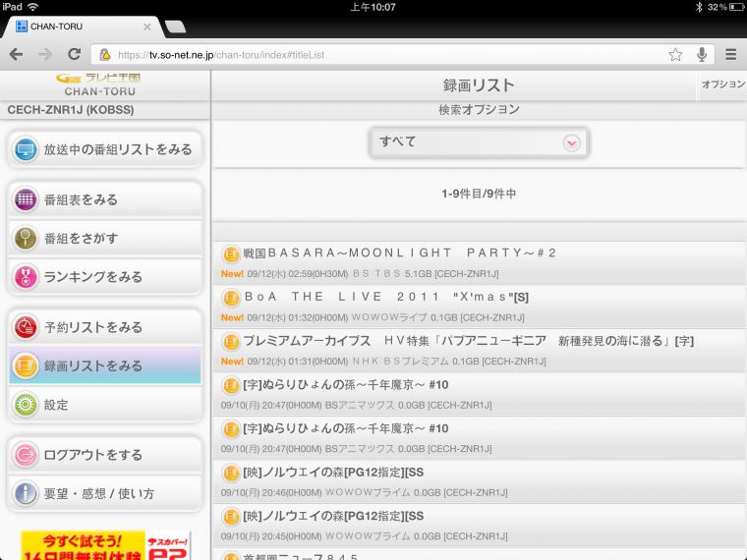Click CECH-ZNR1J (KOBSS) device label
Image resolution: width=747 pixels, height=560 pixels.
tap(71, 110)
